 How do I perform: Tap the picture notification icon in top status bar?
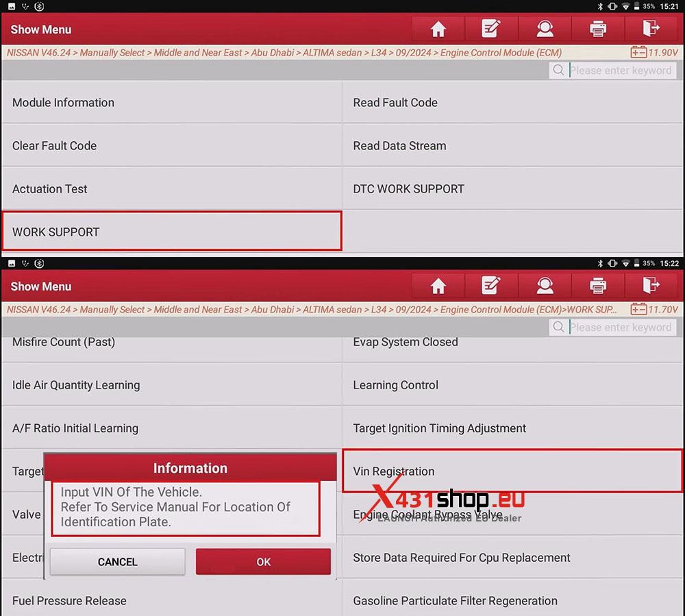(12, 6)
